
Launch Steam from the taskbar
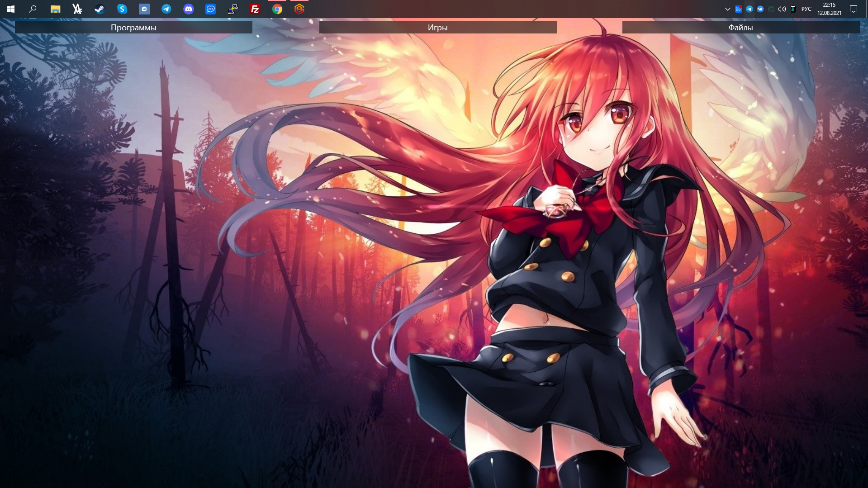tap(100, 9)
